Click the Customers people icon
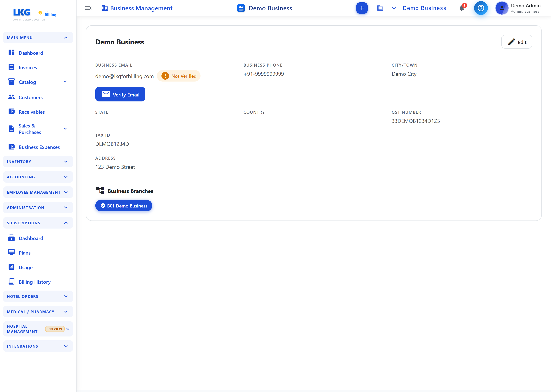Screen dimensions: 551x392 11,97
